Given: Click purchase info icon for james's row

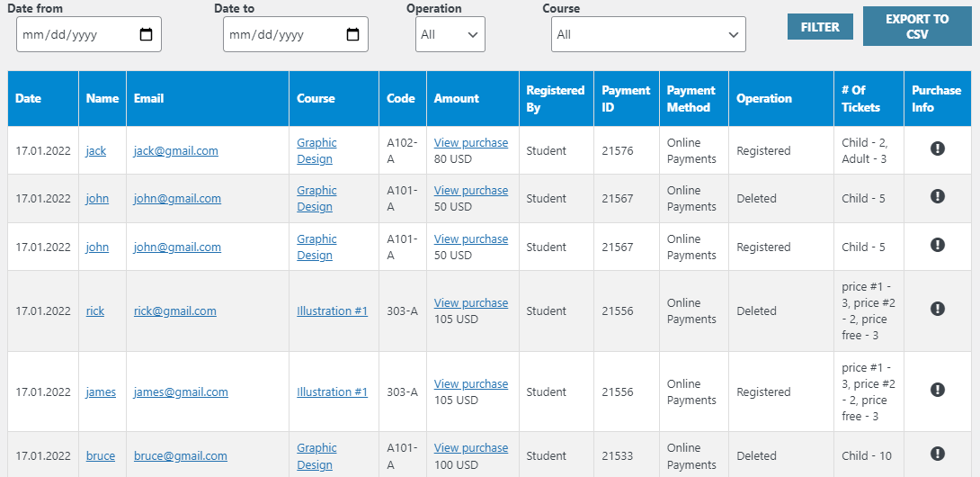Looking at the screenshot, I should click(x=938, y=390).
